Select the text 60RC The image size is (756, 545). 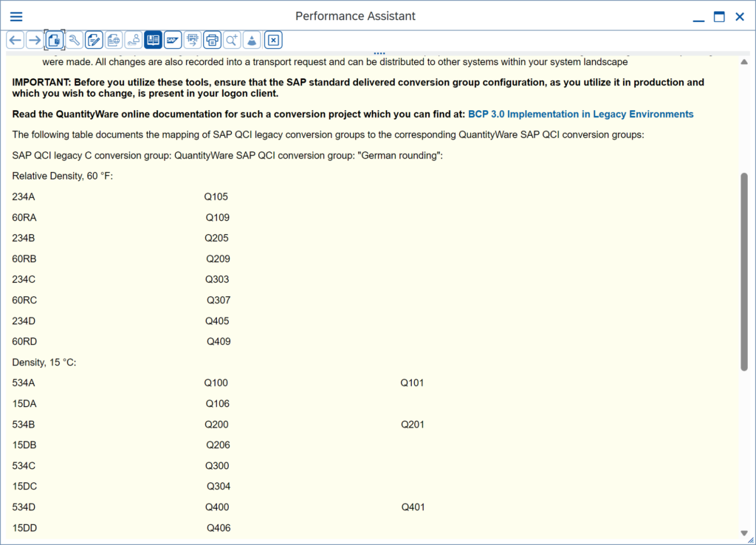(x=24, y=301)
